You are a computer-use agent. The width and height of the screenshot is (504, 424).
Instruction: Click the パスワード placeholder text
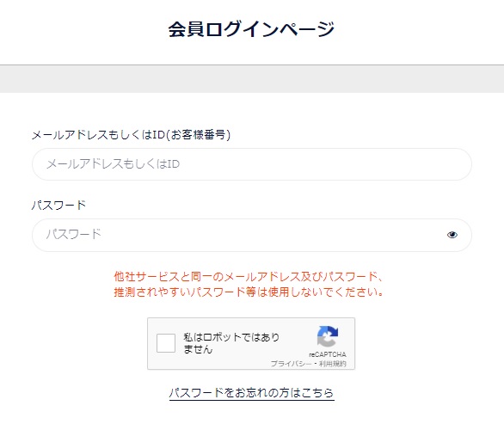(x=74, y=234)
